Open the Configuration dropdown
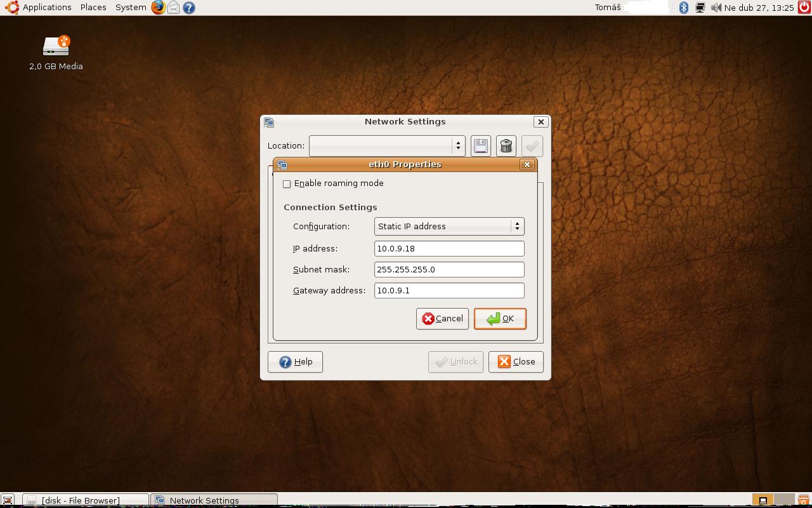The image size is (812, 508). click(449, 227)
